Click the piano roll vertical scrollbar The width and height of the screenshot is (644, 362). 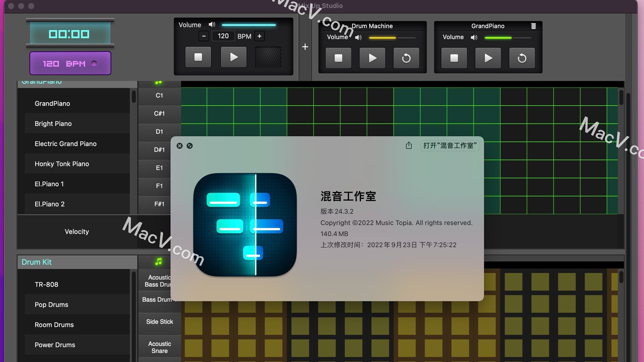pyautogui.click(x=621, y=97)
